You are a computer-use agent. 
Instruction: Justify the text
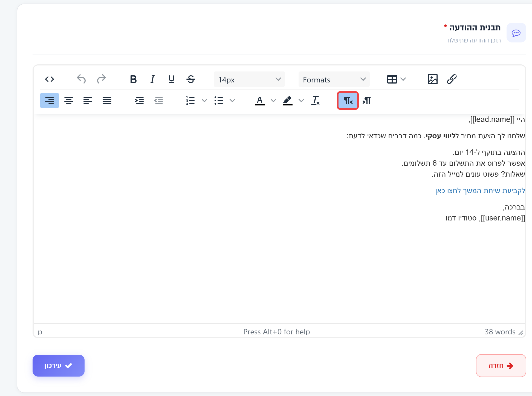[x=107, y=101]
